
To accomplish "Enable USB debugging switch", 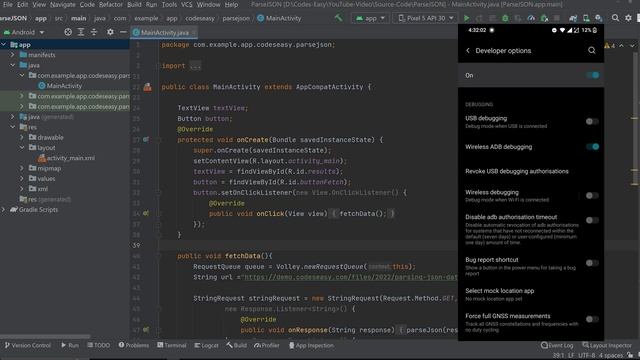I will click(592, 121).
